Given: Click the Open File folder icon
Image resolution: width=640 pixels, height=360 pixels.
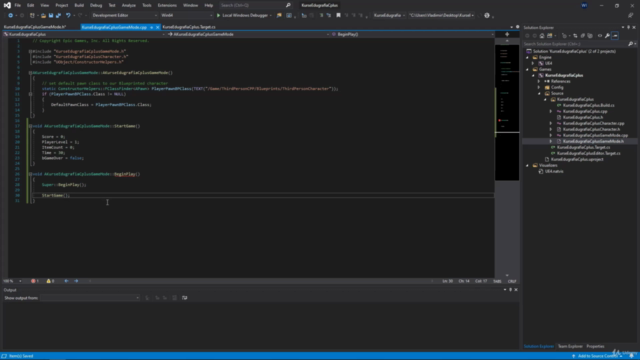Looking at the screenshot, I should [43, 16].
